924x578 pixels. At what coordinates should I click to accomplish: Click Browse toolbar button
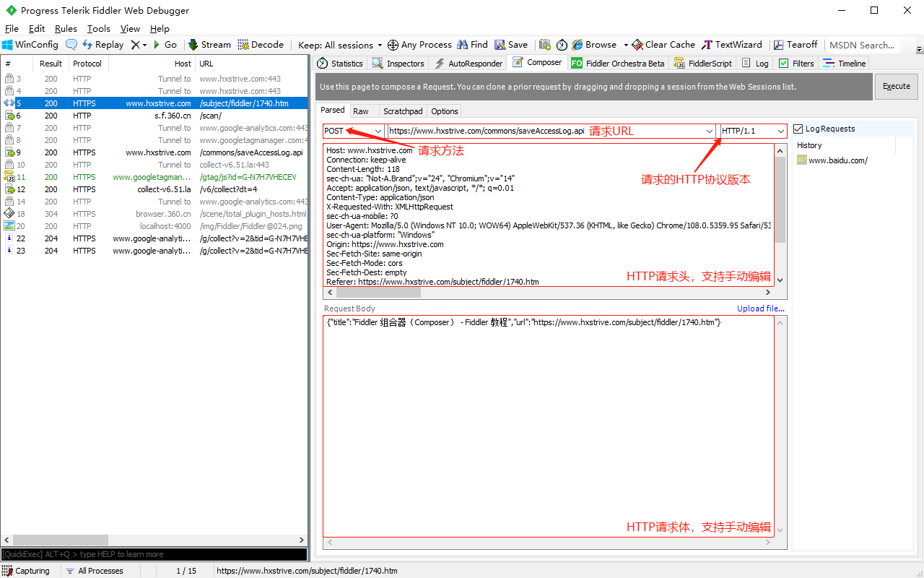click(x=594, y=45)
